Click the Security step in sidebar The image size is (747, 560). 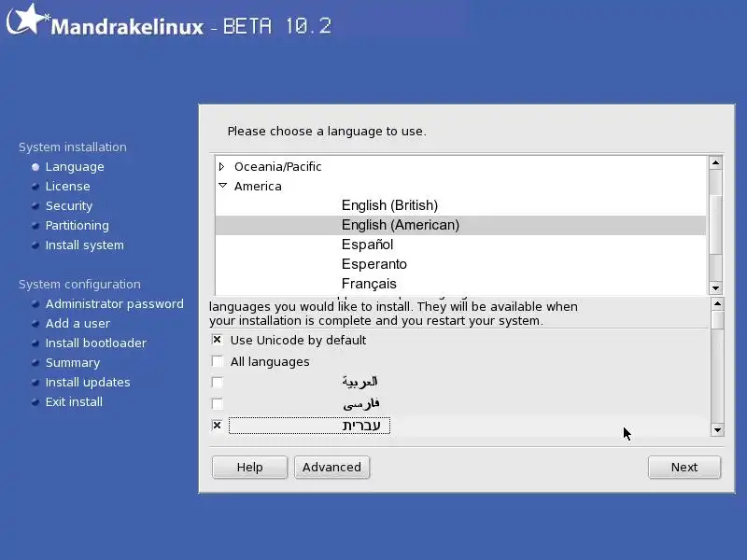69,206
